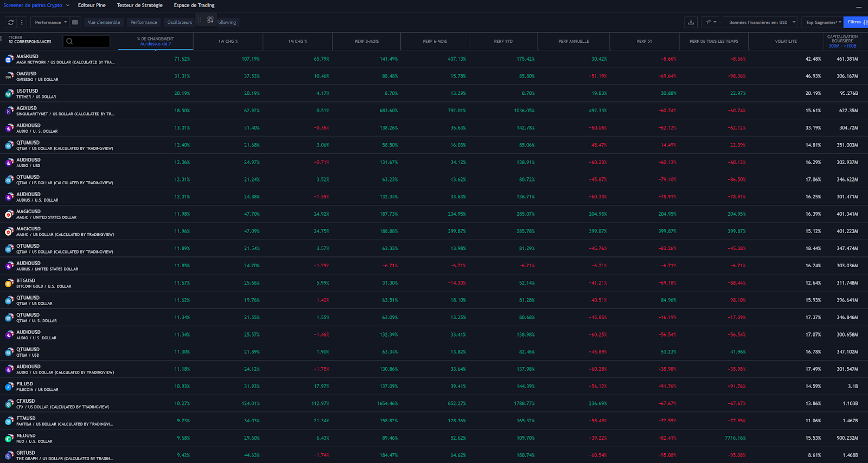The height and width of the screenshot is (463, 868).
Task: Click the MASKUSD coin logo
Action: click(9, 59)
